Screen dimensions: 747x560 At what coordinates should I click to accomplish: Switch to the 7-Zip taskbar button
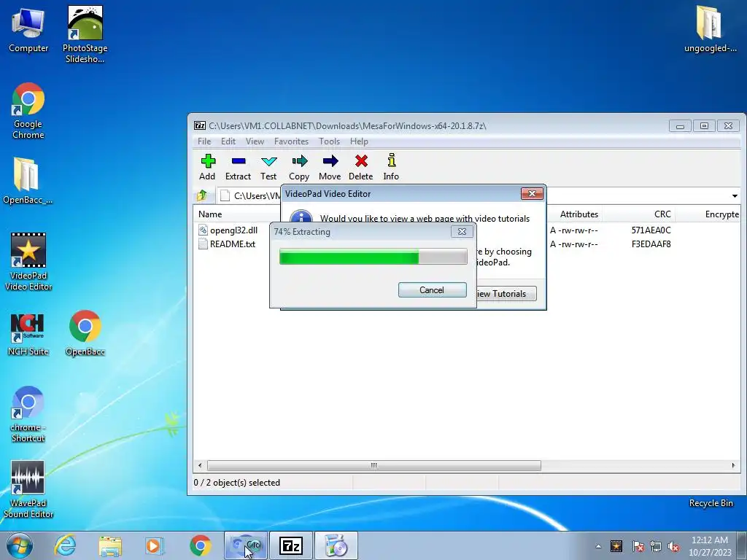[291, 545]
